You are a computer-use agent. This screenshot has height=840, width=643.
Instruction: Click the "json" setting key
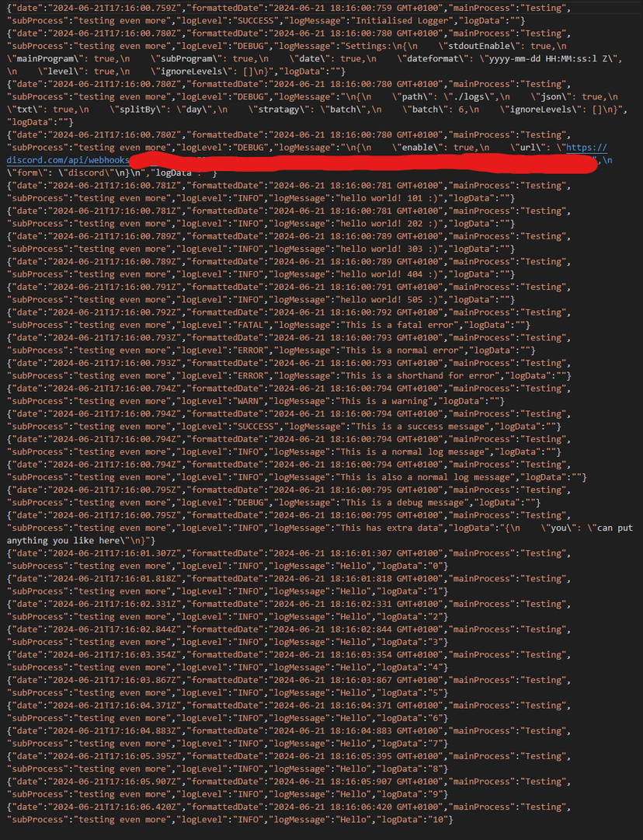pyautogui.click(x=550, y=97)
